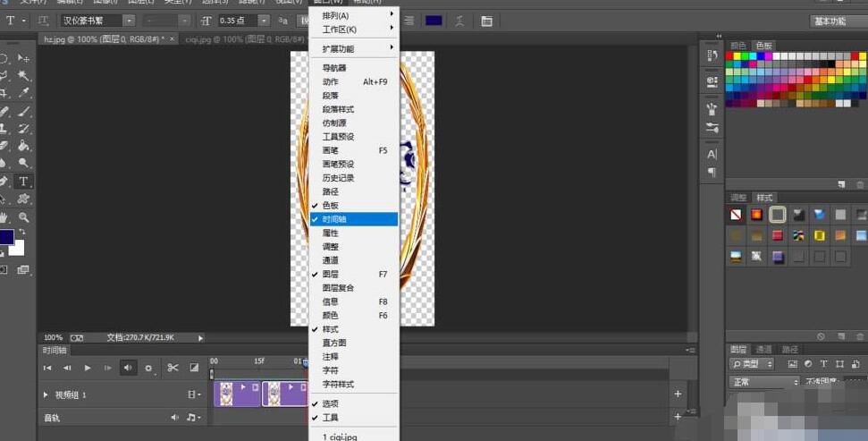Click the font size field 0.35 点
Image resolution: width=868 pixels, height=441 pixels.
(236, 21)
